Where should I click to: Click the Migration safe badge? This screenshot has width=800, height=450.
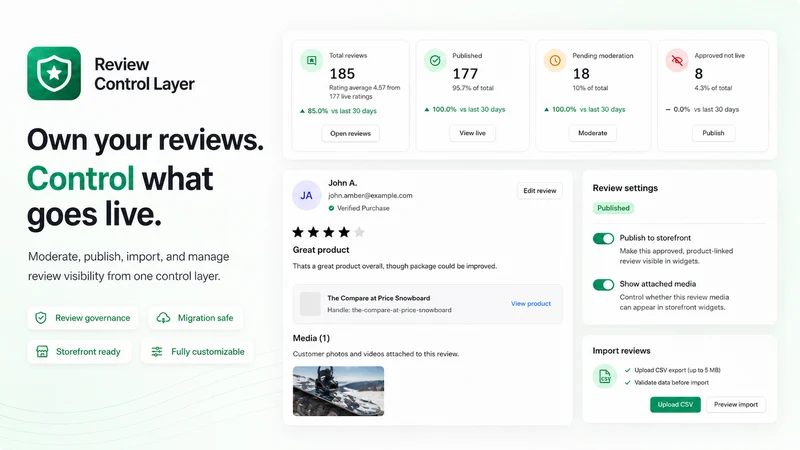pos(195,318)
